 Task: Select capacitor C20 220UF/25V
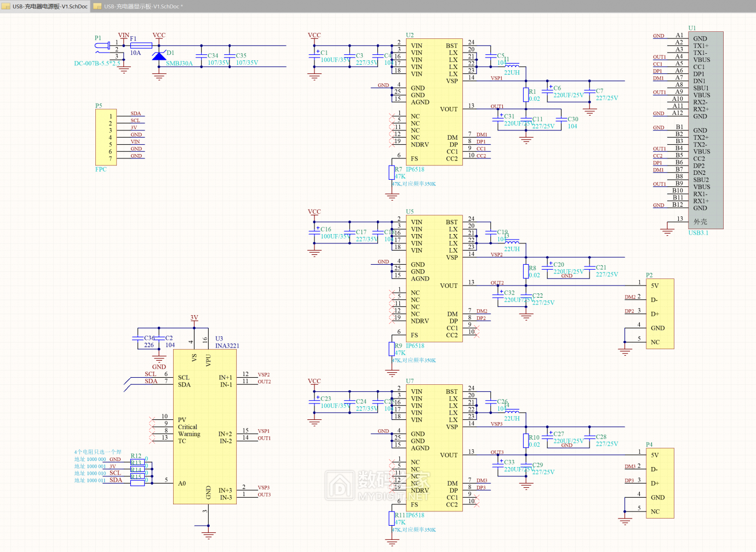click(x=547, y=268)
